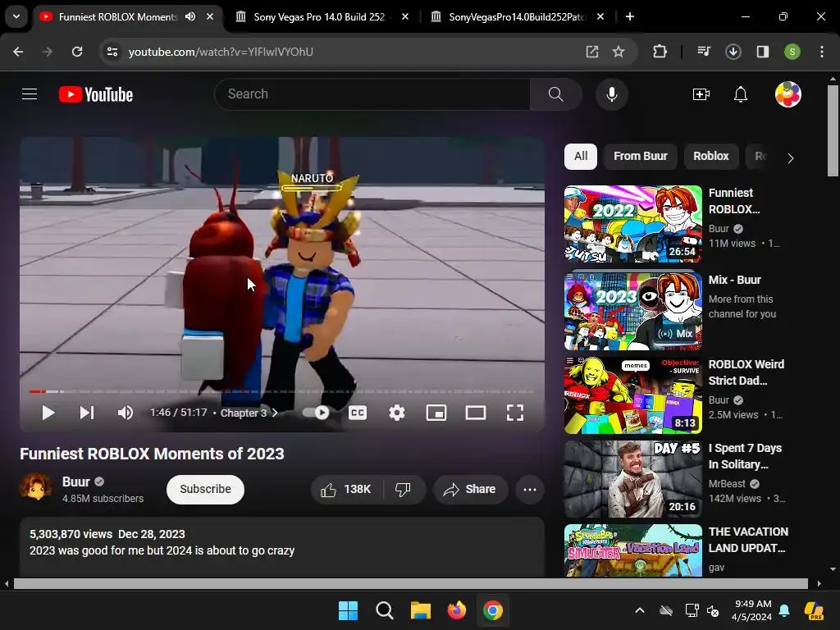Open the tab search dropdown arrow
This screenshot has width=840, height=630.
[x=16, y=16]
